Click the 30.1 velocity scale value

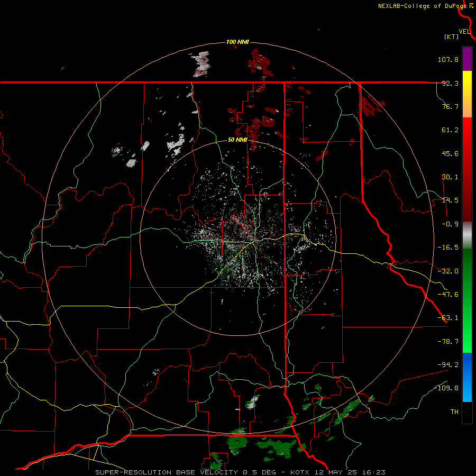point(450,177)
